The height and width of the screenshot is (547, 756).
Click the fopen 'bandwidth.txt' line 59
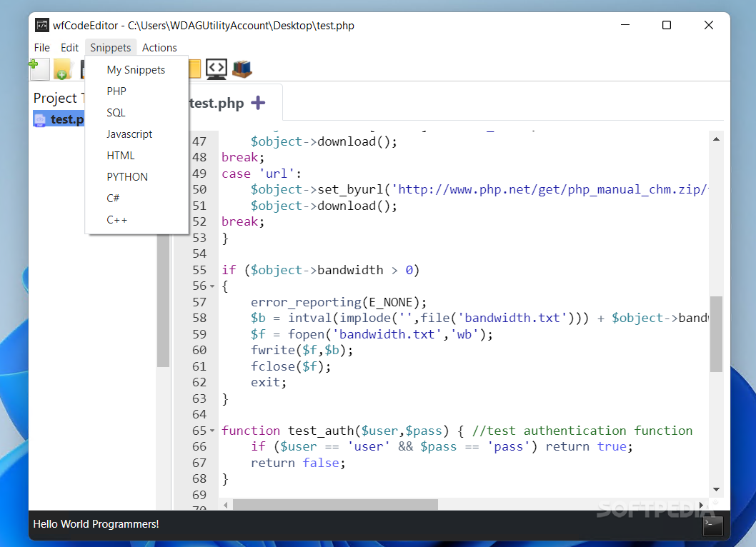(372, 334)
